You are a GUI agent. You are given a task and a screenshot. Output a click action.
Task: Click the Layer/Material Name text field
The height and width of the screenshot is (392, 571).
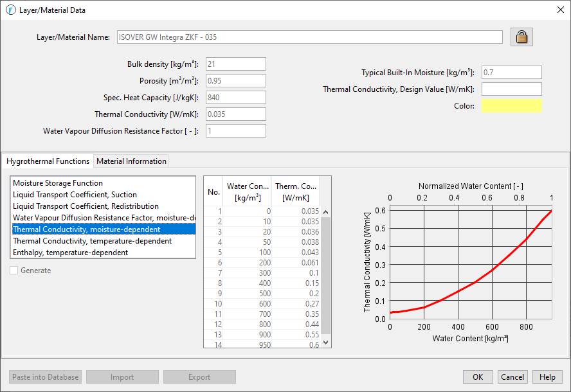pos(309,37)
